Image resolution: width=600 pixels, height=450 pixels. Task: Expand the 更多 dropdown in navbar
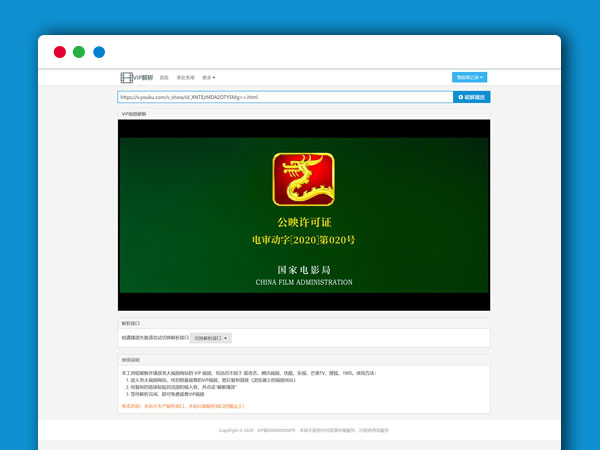209,78
